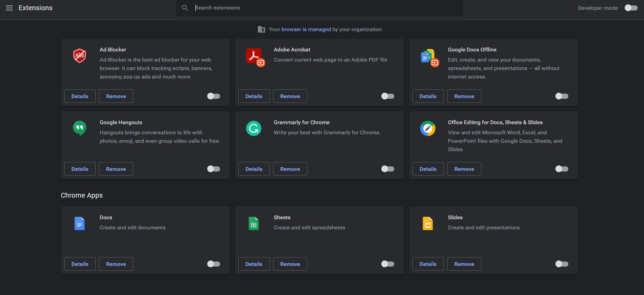This screenshot has height=295, width=644.
Task: Remove the Ad-Blocker extension
Action: [x=116, y=96]
